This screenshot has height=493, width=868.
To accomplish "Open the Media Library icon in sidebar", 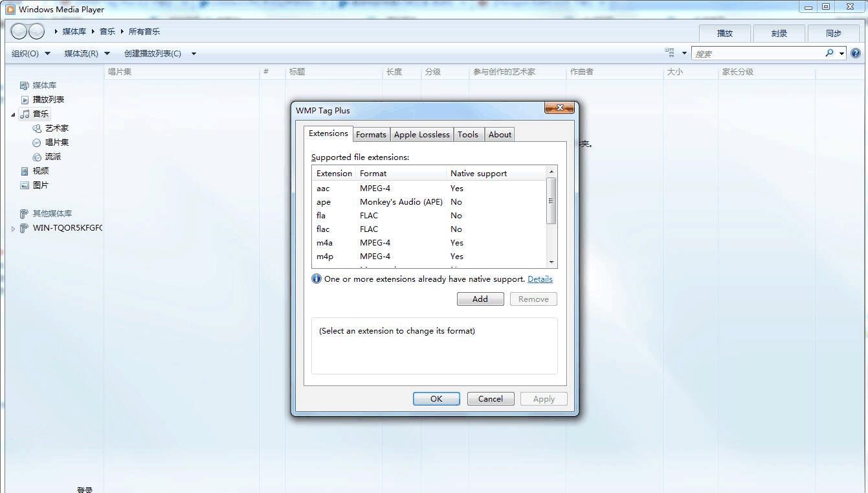I will (x=25, y=86).
